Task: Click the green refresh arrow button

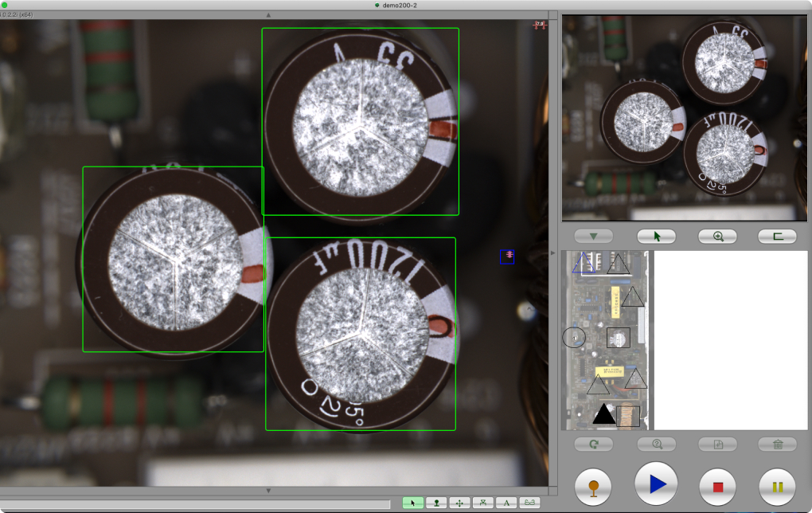Action: [593, 444]
